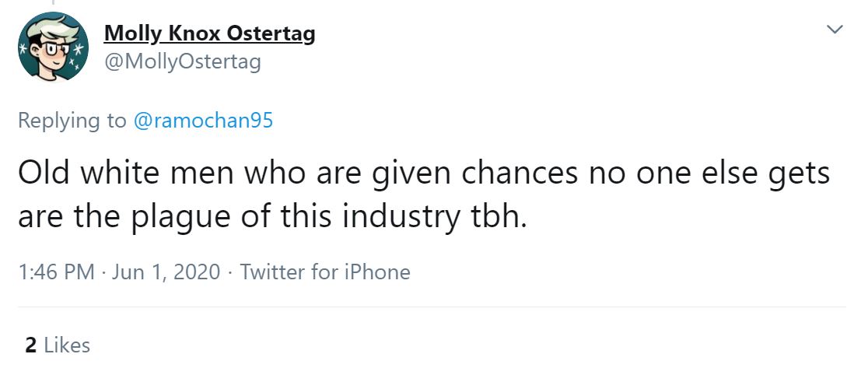Select the tweet's first line of text

[423, 173]
